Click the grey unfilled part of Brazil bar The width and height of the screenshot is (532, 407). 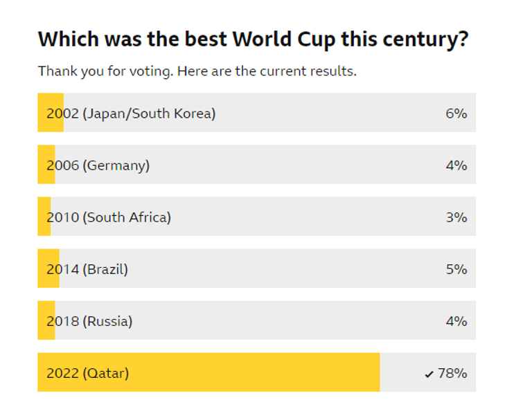pyautogui.click(x=291, y=269)
